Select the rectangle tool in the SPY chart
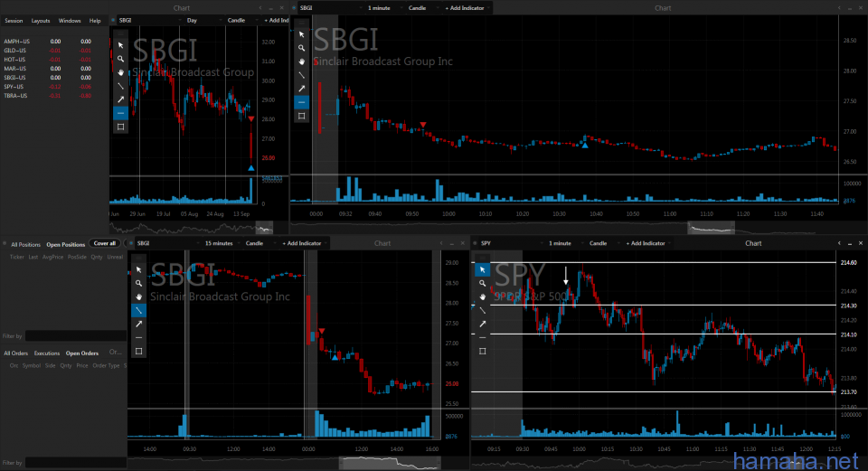The width and height of the screenshot is (868, 471). tap(483, 351)
